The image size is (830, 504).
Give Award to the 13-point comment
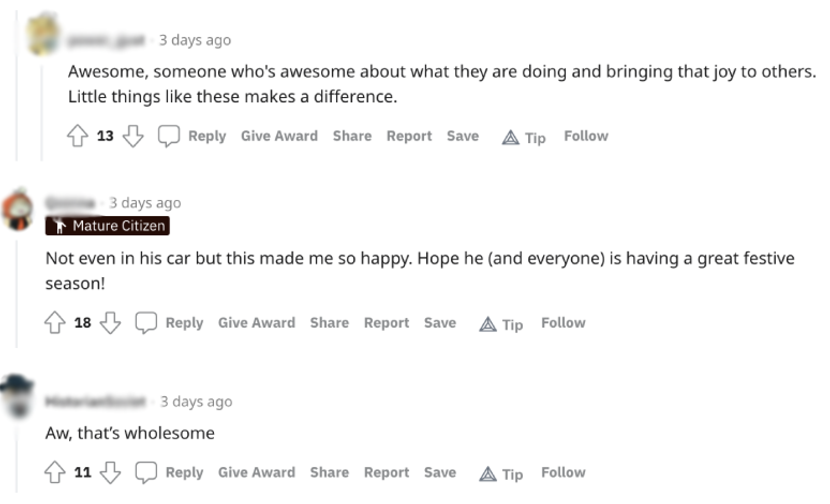279,136
